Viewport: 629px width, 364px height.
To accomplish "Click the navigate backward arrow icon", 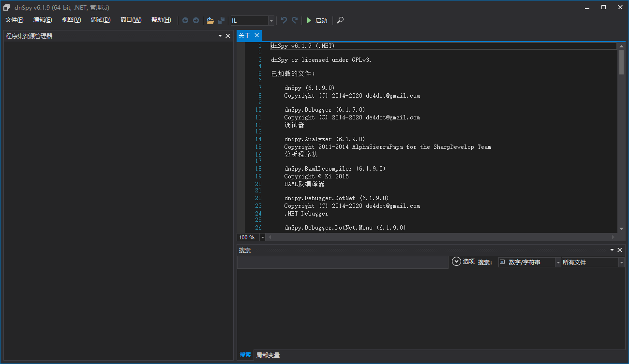I will pyautogui.click(x=185, y=20).
